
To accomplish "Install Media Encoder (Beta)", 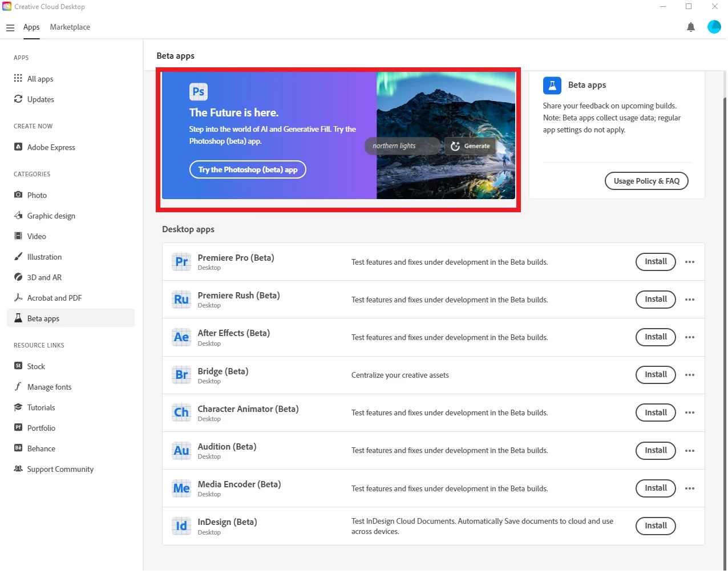I will (x=656, y=488).
